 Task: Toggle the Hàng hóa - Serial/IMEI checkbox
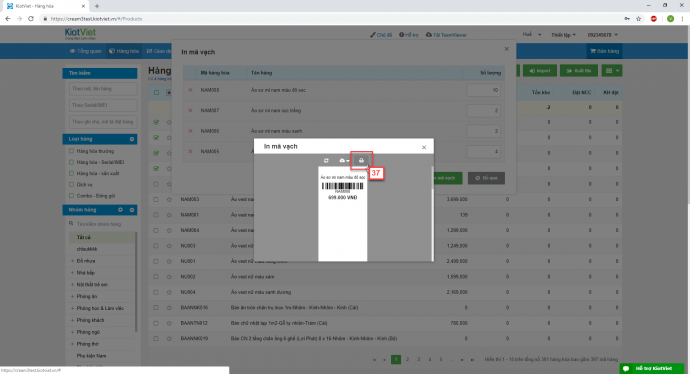pyautogui.click(x=71, y=162)
